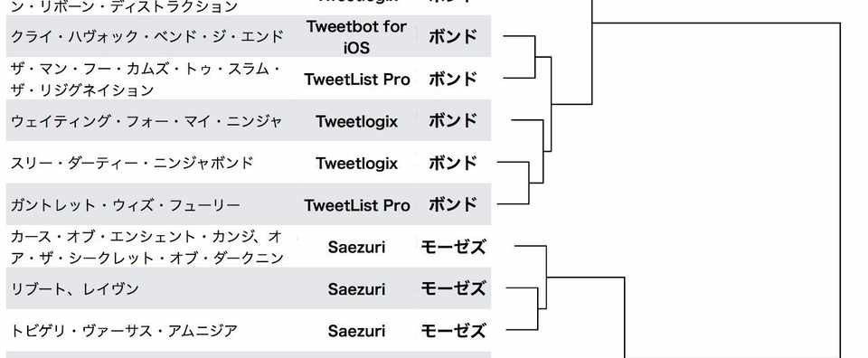The width and height of the screenshot is (868, 358).
Task: Click the ウェイティング・フォー・マイ・ニンジャ title
Action: [x=146, y=121]
